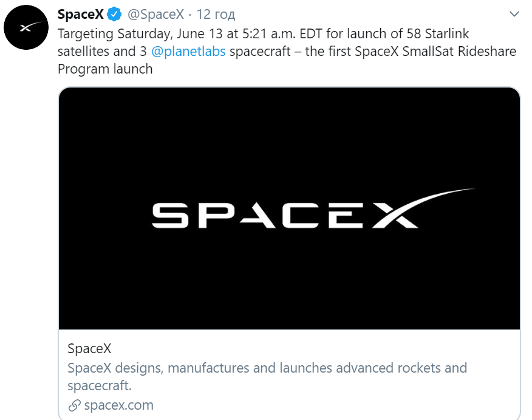Click the caret in the tweet's top-right corner
This screenshot has width=532, height=420.
pyautogui.click(x=514, y=13)
